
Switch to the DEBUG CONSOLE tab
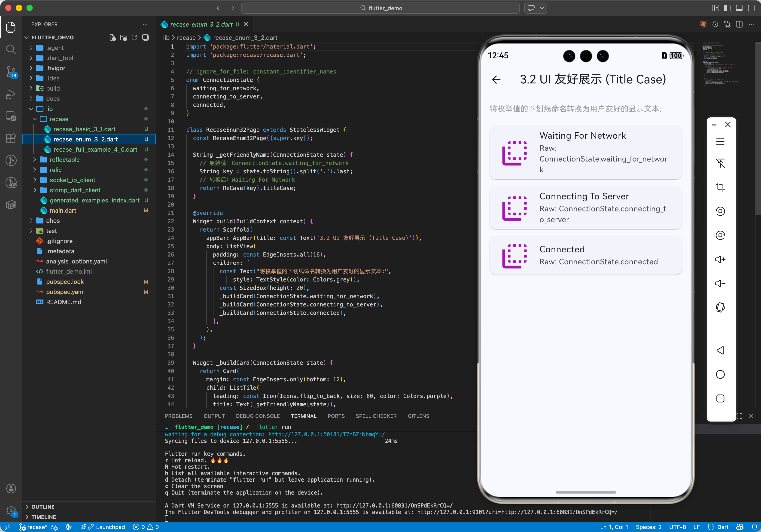pos(258,416)
